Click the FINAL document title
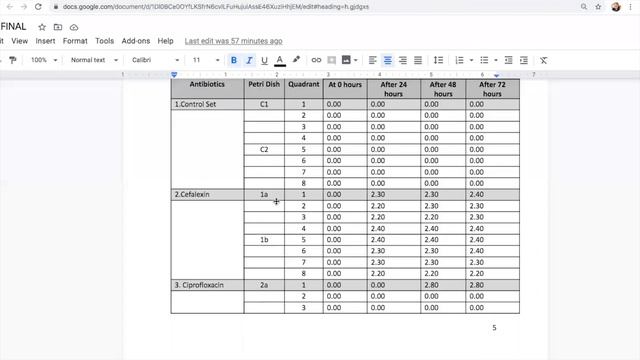This screenshot has height=360, width=640. [x=13, y=27]
